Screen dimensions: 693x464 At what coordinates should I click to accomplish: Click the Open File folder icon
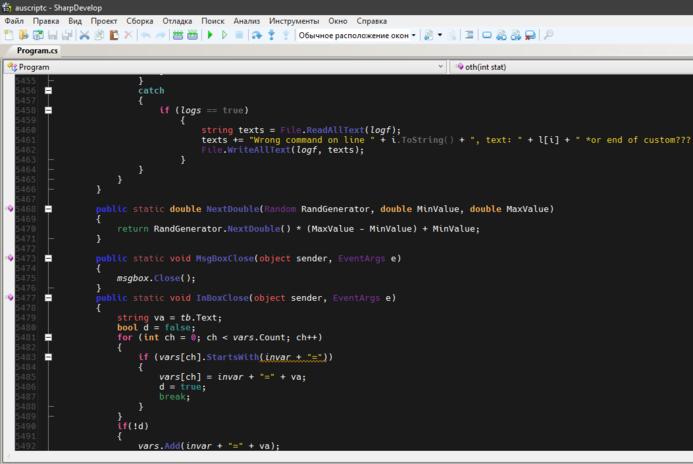23,35
